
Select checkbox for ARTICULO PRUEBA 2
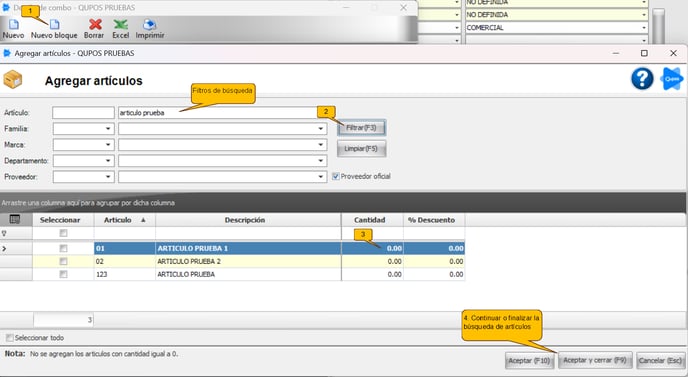(x=64, y=262)
